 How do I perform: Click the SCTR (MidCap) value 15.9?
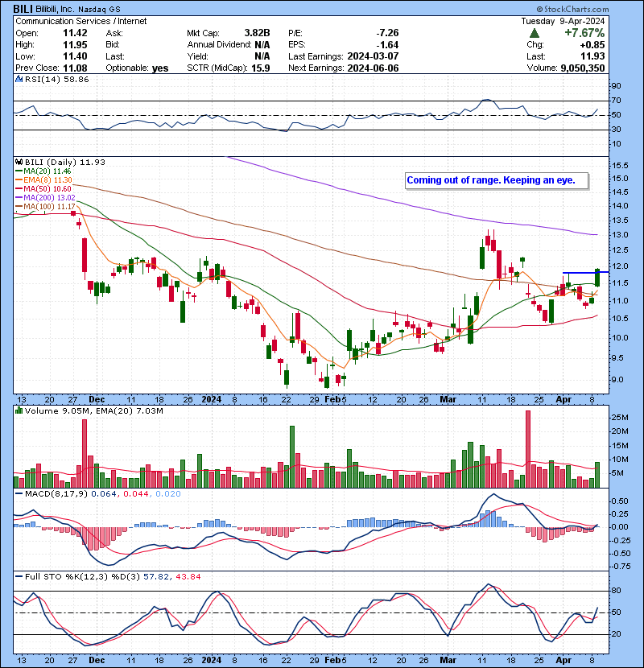point(260,68)
